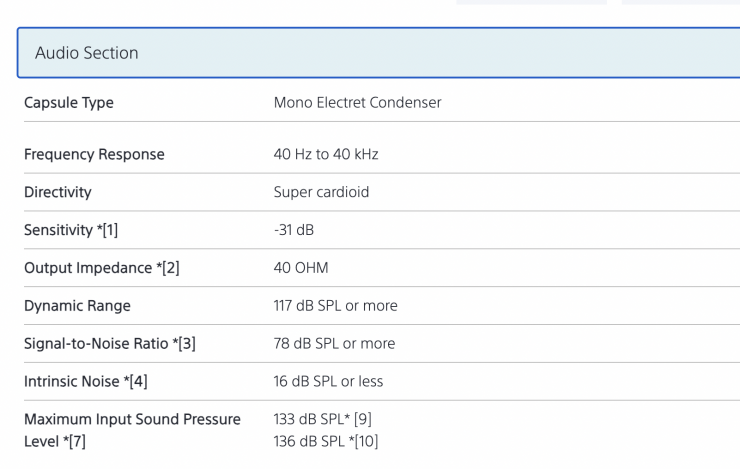Select the Mono Electret Condenser value

(x=357, y=102)
